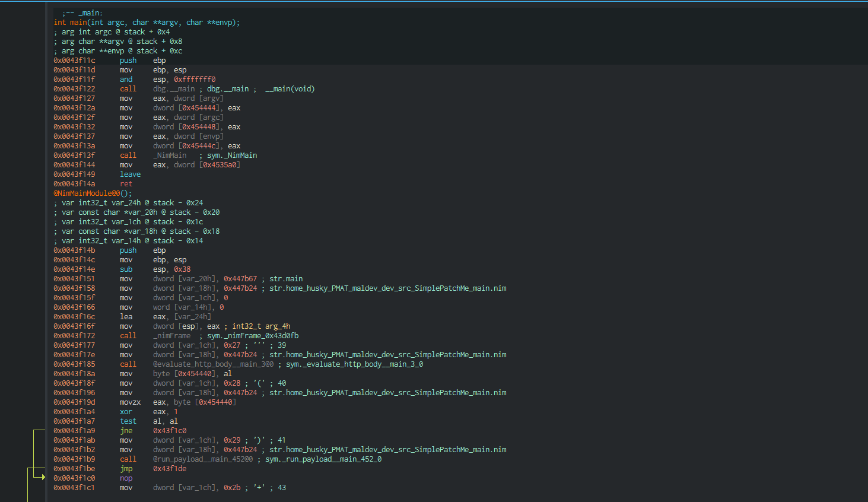Viewport: 868px width, 502px height.
Task: Select 'lea eax, [var_24h]' instruction
Action: pyautogui.click(x=166, y=317)
